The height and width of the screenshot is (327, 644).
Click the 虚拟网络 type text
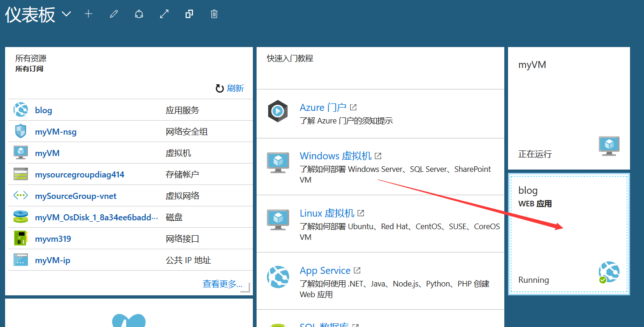183,196
